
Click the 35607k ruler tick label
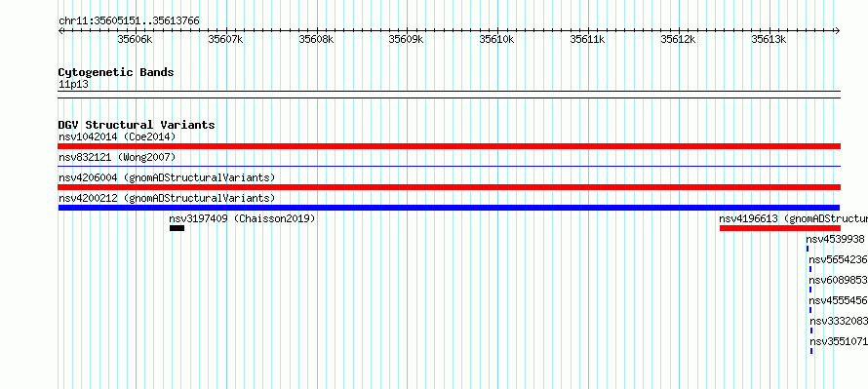(226, 39)
